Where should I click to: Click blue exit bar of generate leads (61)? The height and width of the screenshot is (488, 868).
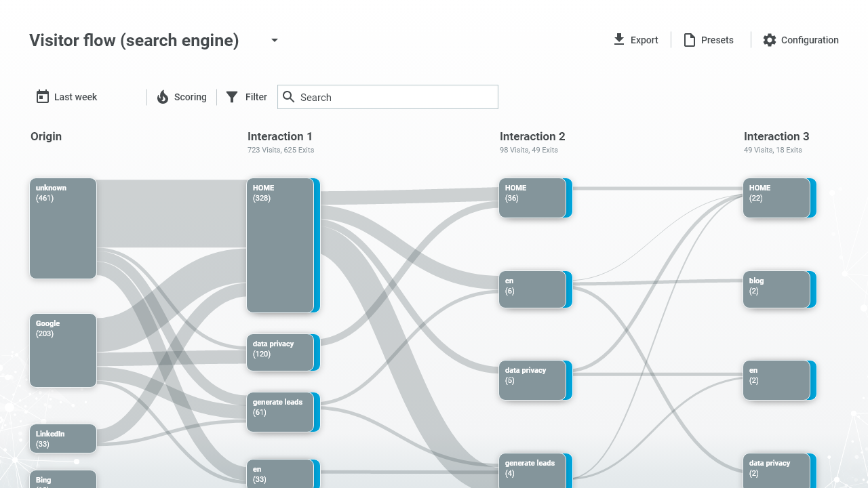coord(317,412)
